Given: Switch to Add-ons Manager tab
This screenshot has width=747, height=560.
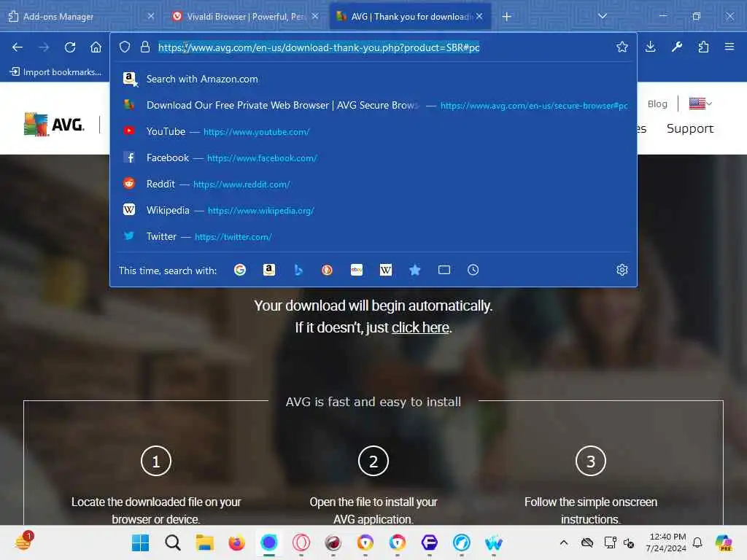Looking at the screenshot, I should 82,16.
